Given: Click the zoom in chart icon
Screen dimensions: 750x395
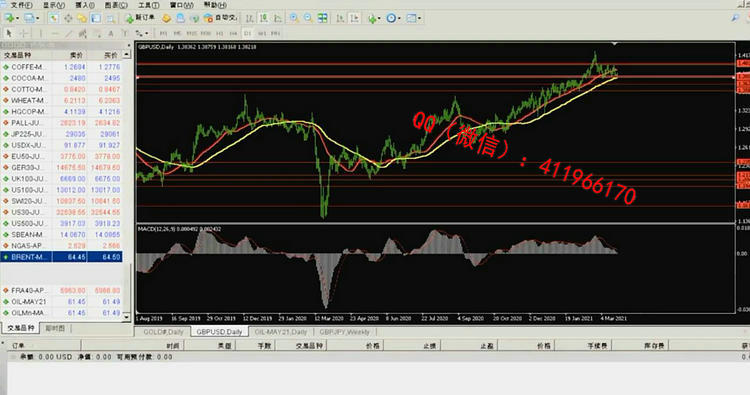Looking at the screenshot, I should click(294, 18).
